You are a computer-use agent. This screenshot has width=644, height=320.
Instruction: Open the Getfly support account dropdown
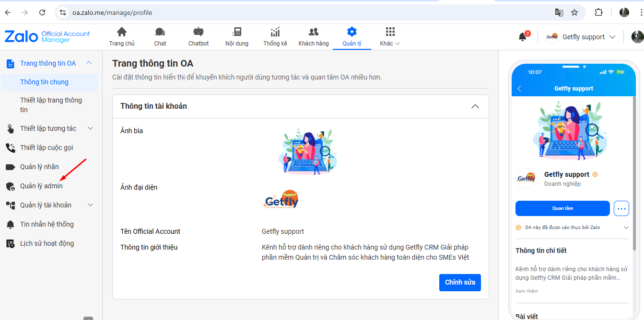612,37
